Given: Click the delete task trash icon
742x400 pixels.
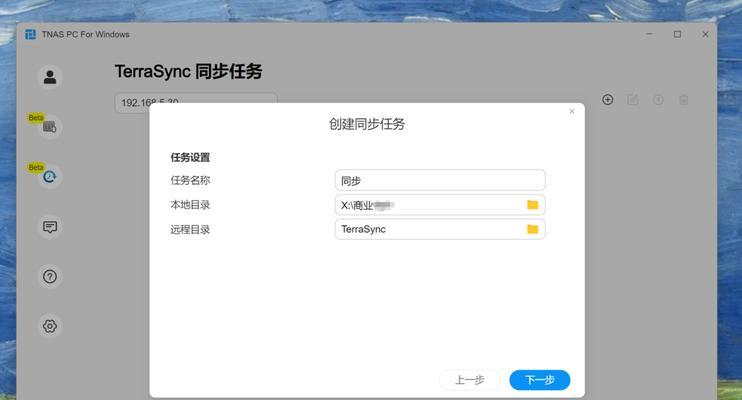Looking at the screenshot, I should click(x=683, y=100).
